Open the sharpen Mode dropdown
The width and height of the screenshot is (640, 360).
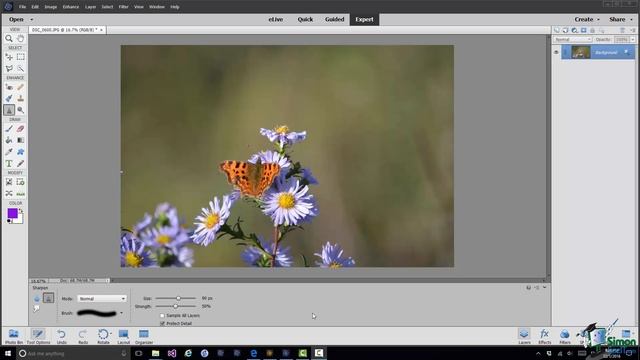(102, 299)
